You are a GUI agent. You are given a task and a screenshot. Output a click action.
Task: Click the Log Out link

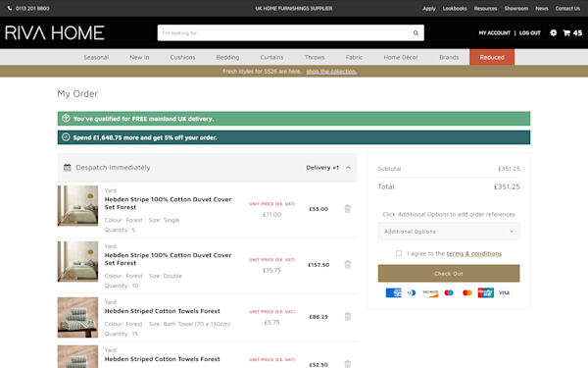point(530,33)
